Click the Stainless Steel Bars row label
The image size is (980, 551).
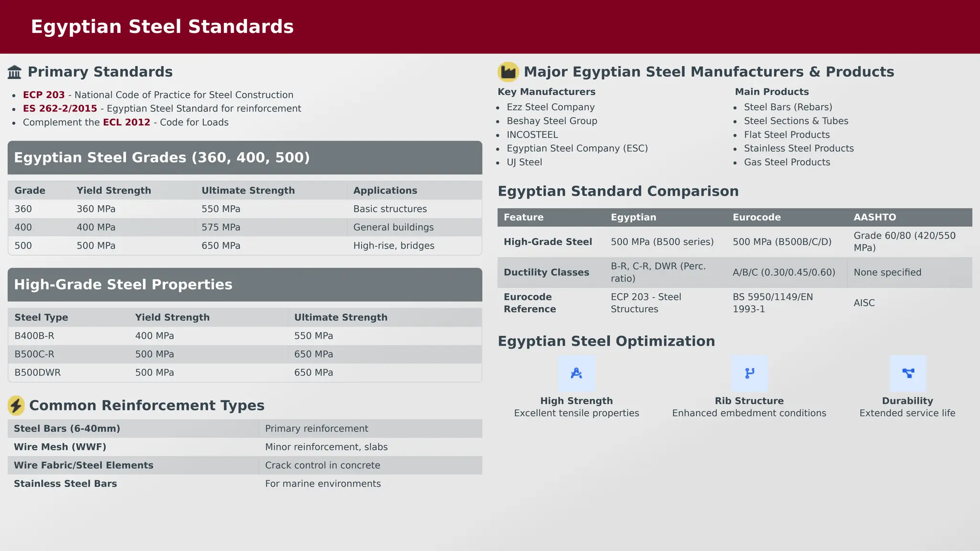(x=66, y=484)
